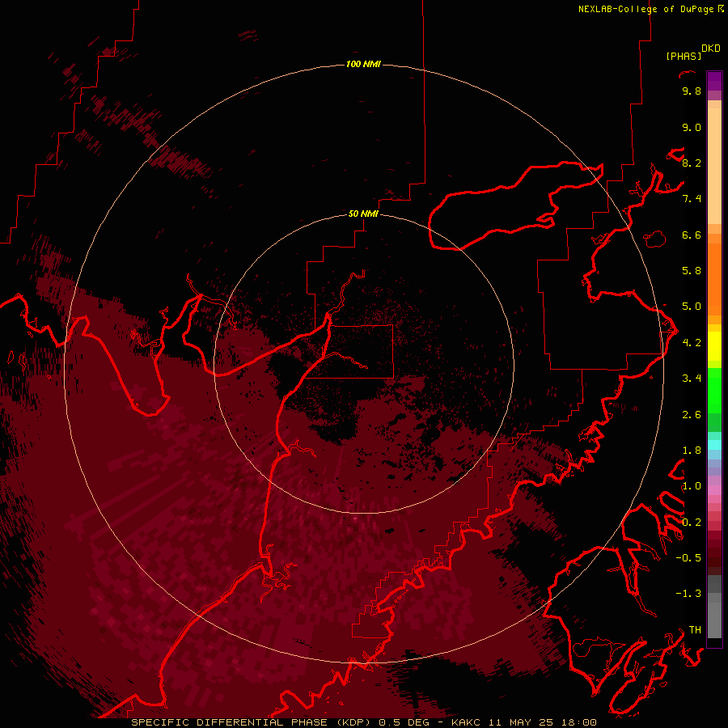Image resolution: width=728 pixels, height=728 pixels.
Task: Click the DKD unit label above the color scale
Action: point(711,49)
